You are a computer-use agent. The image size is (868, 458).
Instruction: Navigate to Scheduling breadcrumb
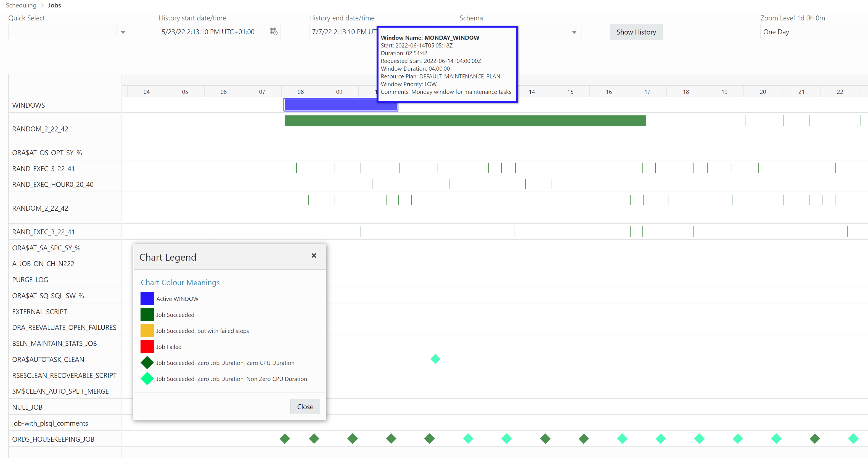pos(21,5)
